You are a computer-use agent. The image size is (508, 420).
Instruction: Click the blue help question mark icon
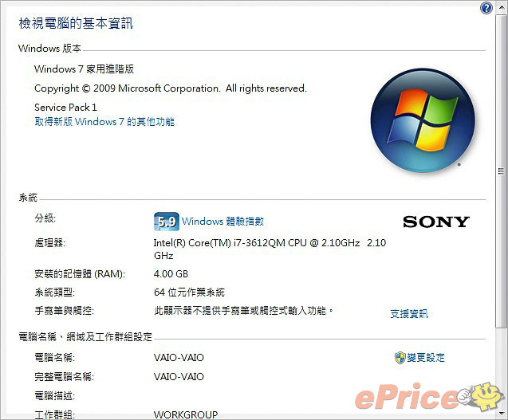(x=486, y=8)
